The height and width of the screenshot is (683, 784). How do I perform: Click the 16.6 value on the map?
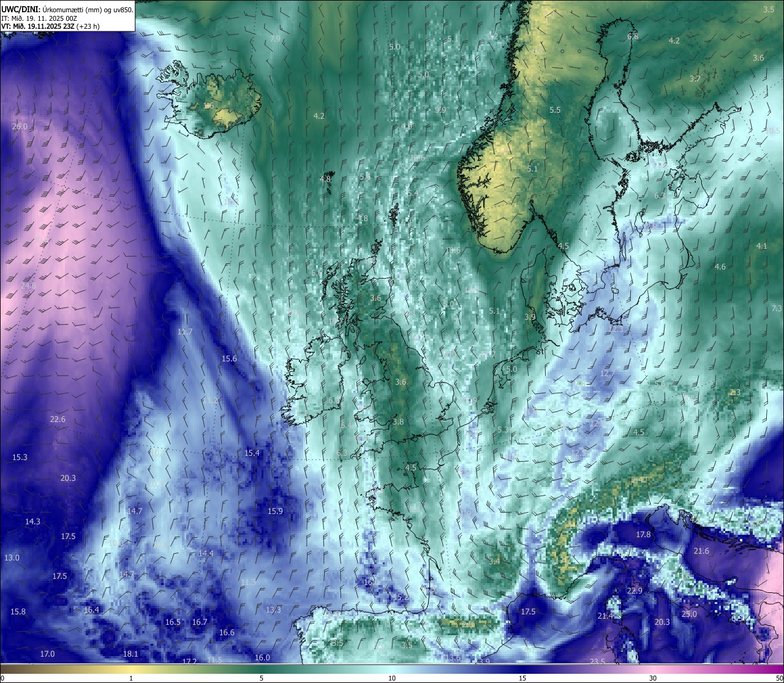[x=227, y=632]
